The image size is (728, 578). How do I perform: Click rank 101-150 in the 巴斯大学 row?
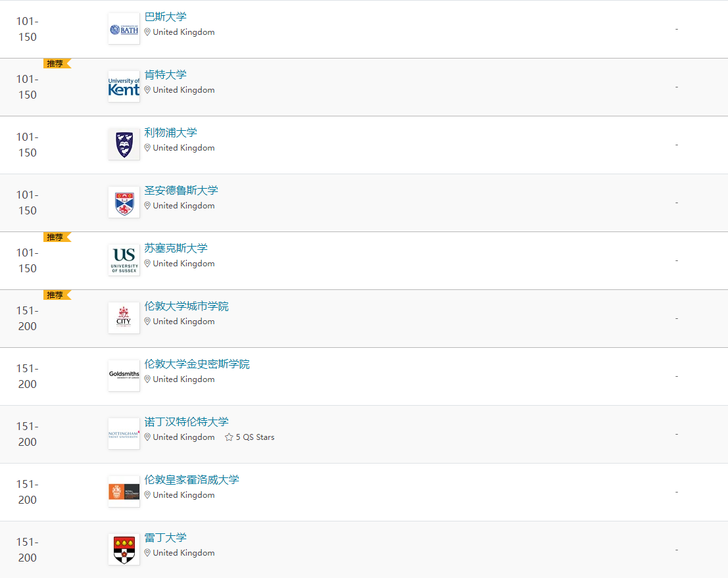coord(28,29)
